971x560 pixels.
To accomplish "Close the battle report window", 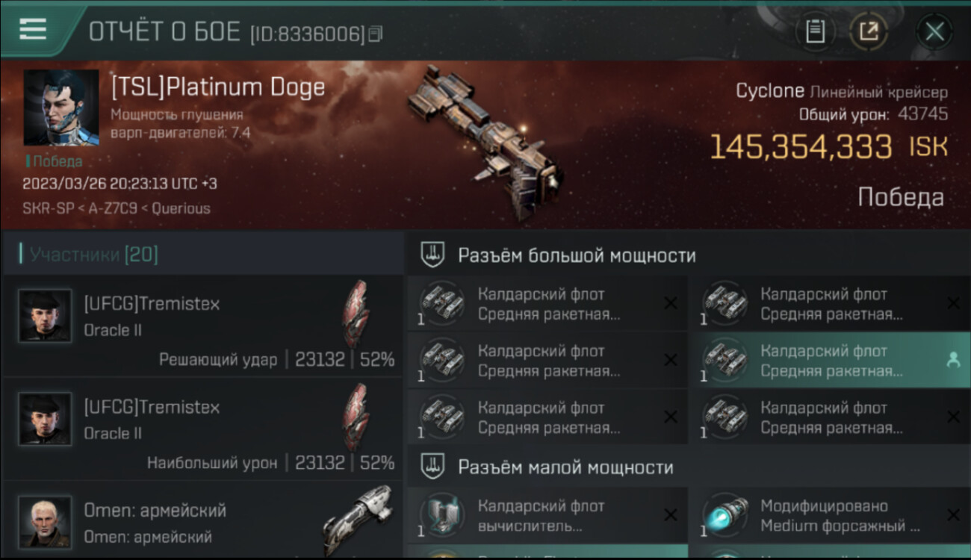I will tap(934, 32).
